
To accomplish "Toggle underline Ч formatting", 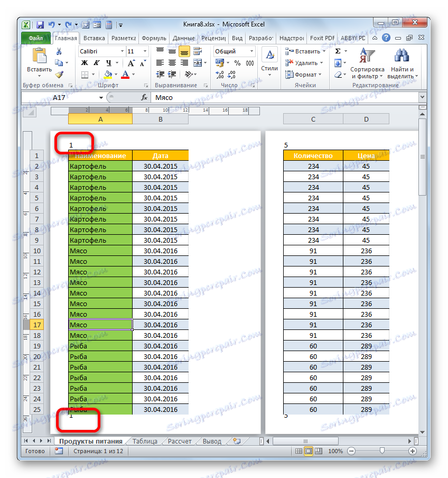I will click(109, 63).
